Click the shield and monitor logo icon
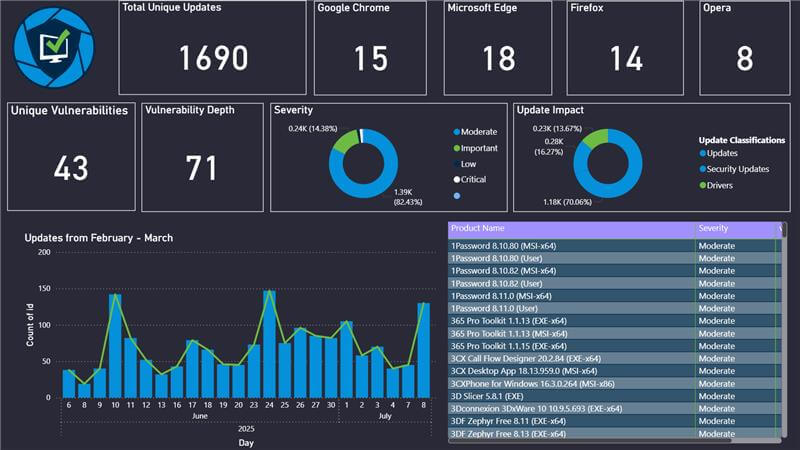 click(x=54, y=47)
